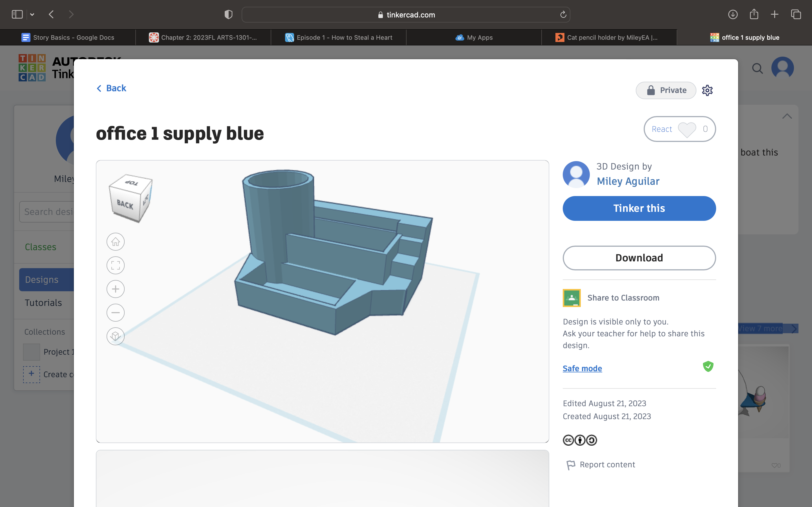
Task: Open the Safe mode link
Action: [582, 368]
